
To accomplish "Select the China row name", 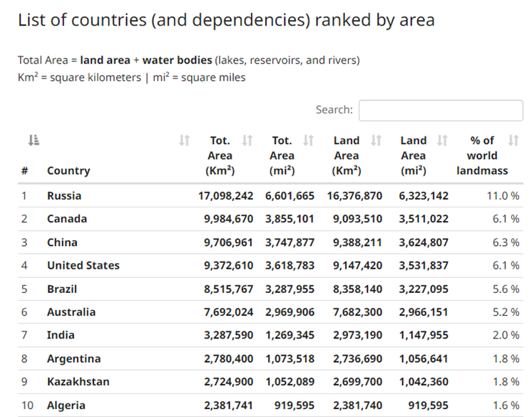I will (62, 242).
